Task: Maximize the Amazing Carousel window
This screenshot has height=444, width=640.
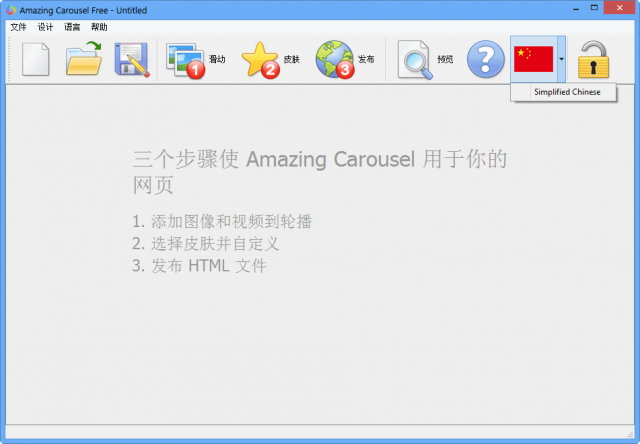Action: 594,8
